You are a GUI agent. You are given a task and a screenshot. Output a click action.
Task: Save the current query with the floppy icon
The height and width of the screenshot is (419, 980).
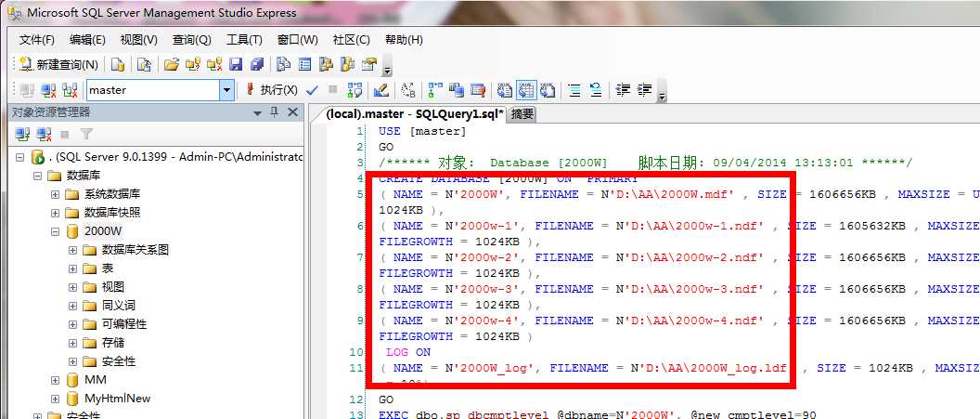pos(236,64)
